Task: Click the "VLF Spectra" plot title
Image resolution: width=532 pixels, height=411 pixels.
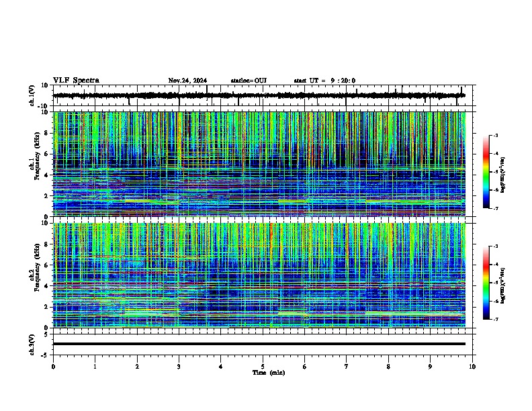Action: 76,81
